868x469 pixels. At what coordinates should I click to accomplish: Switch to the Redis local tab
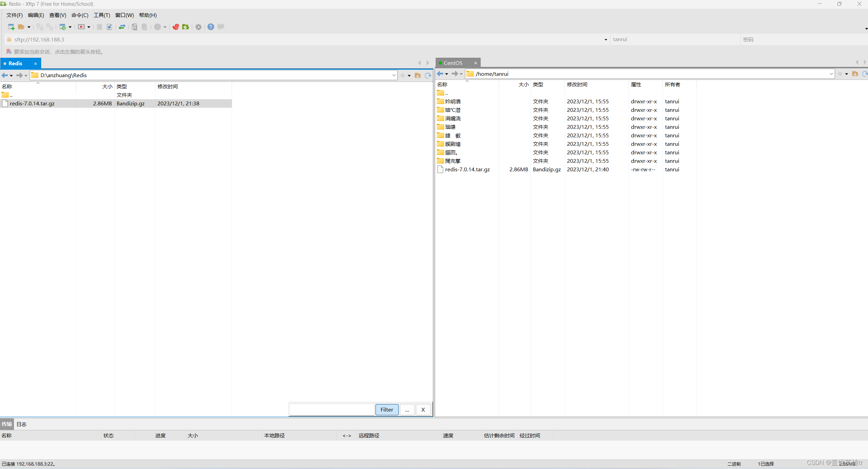16,64
